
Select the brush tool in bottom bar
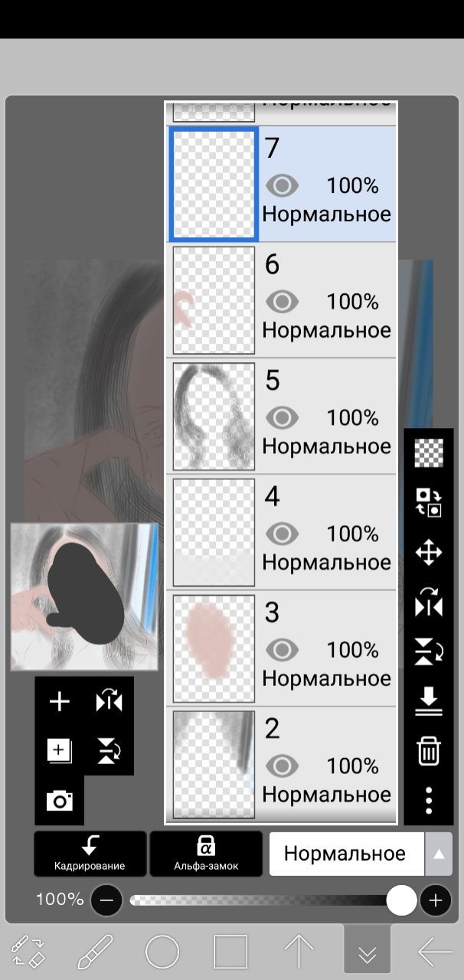coord(96,953)
